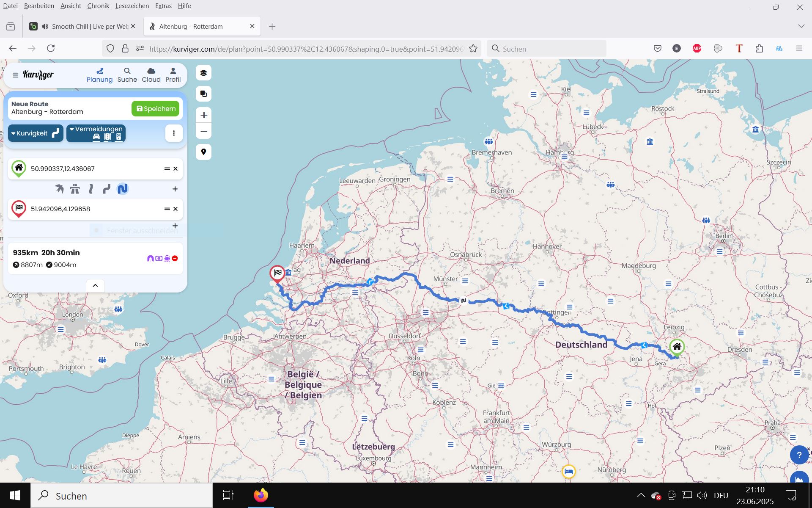This screenshot has width=812, height=508.
Task: Open the Windows Start menu
Action: (15, 495)
